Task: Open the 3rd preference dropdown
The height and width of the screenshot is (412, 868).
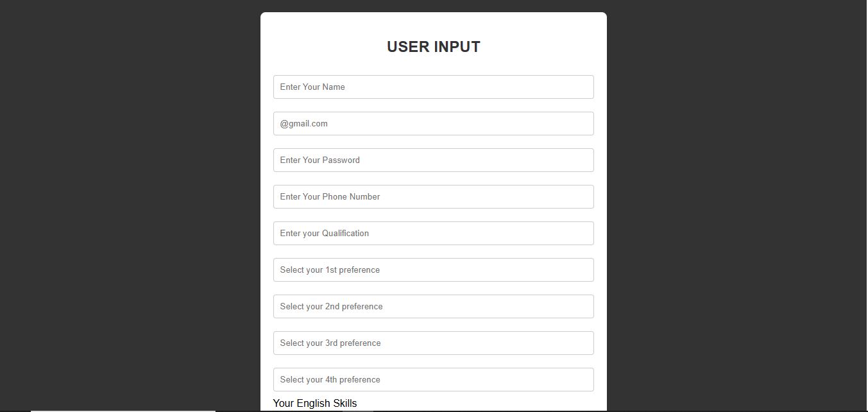Action: pyautogui.click(x=433, y=343)
